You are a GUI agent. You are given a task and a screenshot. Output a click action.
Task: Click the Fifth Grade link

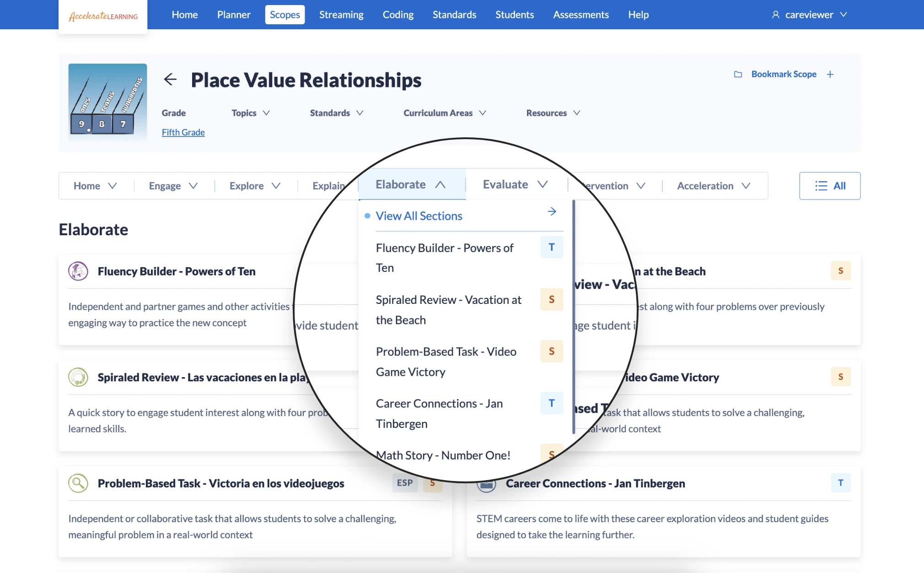(x=183, y=132)
